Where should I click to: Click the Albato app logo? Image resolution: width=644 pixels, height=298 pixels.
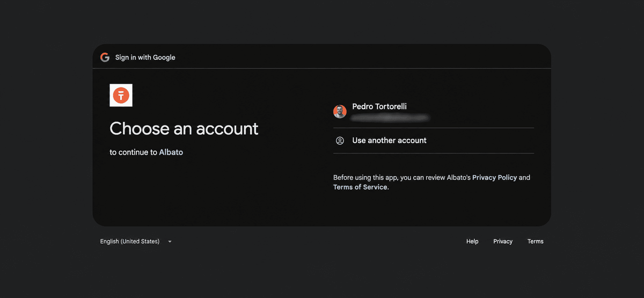click(121, 96)
